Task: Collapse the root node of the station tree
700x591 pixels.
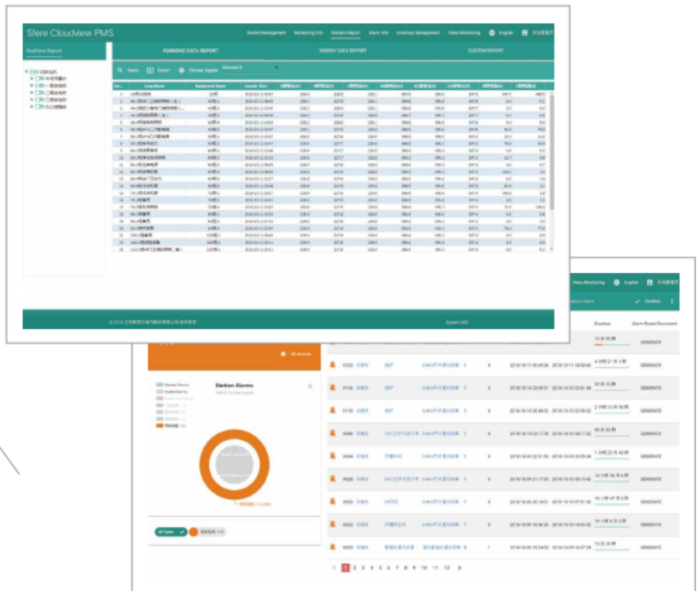Action: tap(27, 72)
